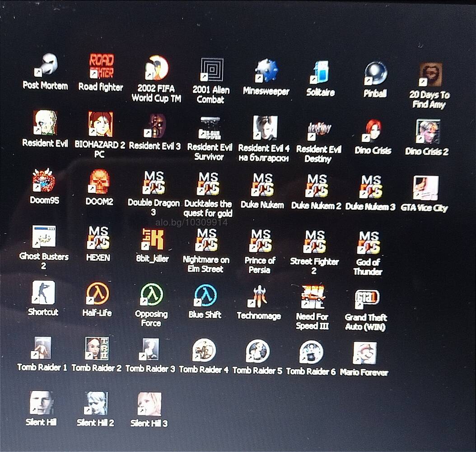Click the Ghost Busters 2 shortcut
This screenshot has height=452, width=476.
[44, 236]
